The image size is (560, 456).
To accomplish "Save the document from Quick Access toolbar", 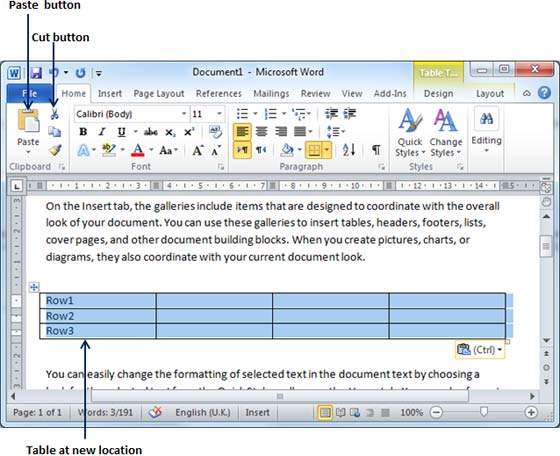I will pyautogui.click(x=36, y=73).
